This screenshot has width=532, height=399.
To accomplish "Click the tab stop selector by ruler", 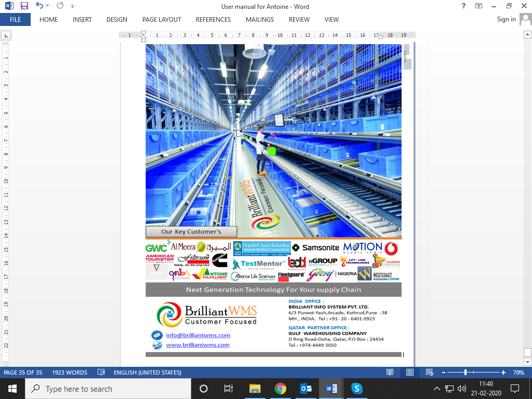I will pos(6,36).
